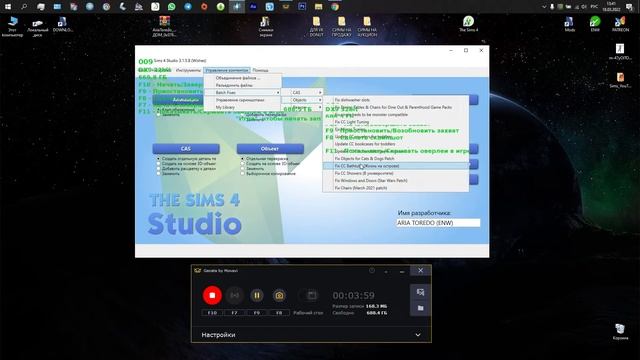This screenshot has height=360, width=640.
Task: Click the taskbar search magnifier icon
Action: (24, 7)
